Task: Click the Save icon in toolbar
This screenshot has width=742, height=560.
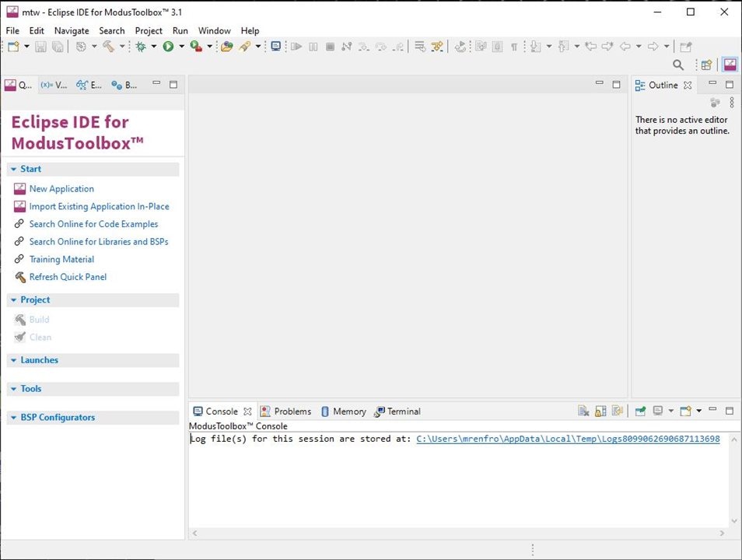Action: [40, 47]
